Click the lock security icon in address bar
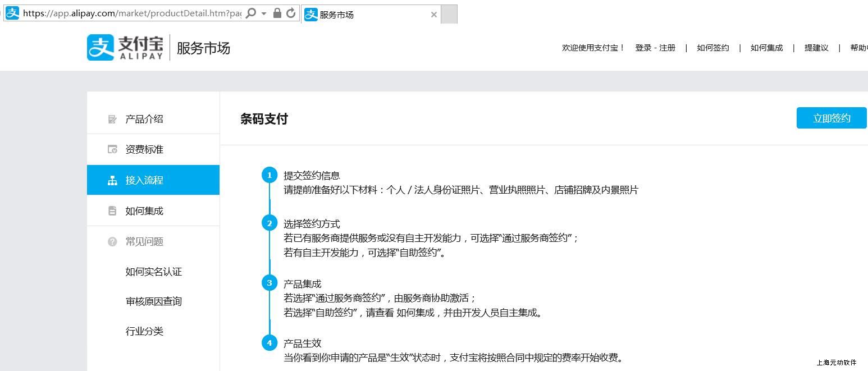This screenshot has width=868, height=371. pyautogui.click(x=277, y=13)
